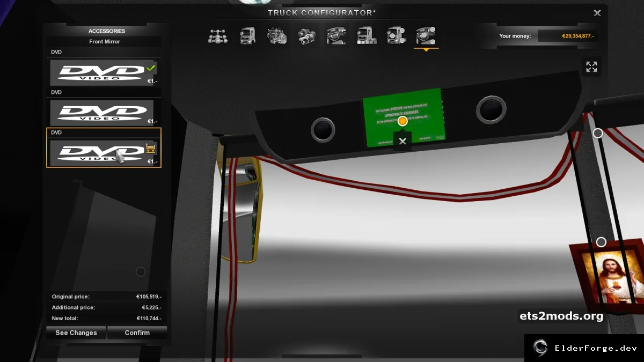
Task: Select the truck paint job category icon
Action: (366, 36)
